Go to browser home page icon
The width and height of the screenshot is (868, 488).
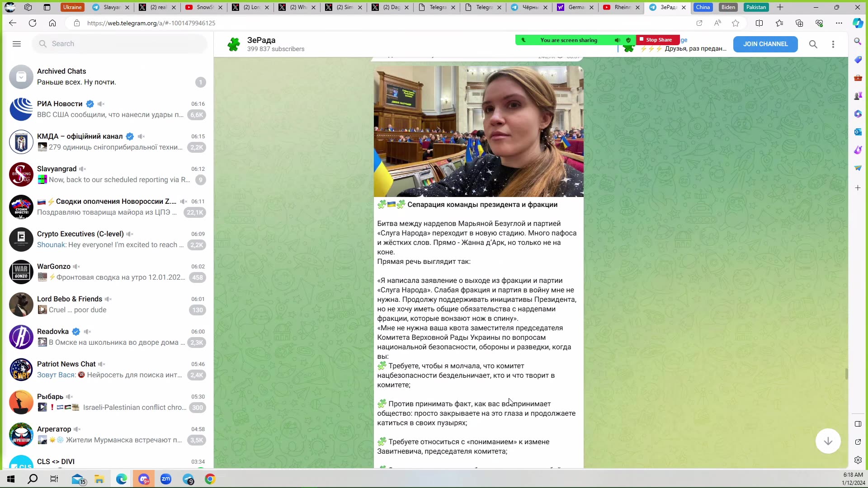pyautogui.click(x=52, y=23)
